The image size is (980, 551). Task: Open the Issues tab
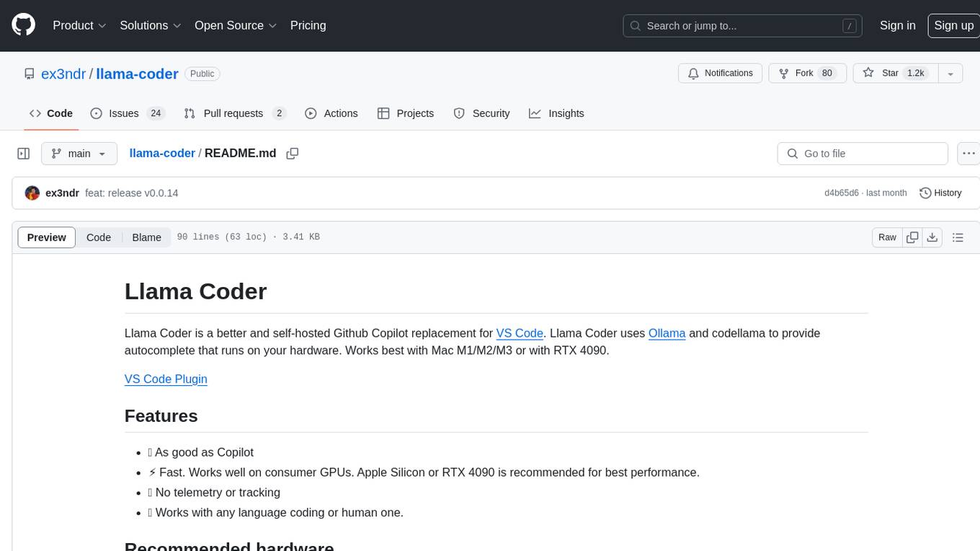pos(128,113)
